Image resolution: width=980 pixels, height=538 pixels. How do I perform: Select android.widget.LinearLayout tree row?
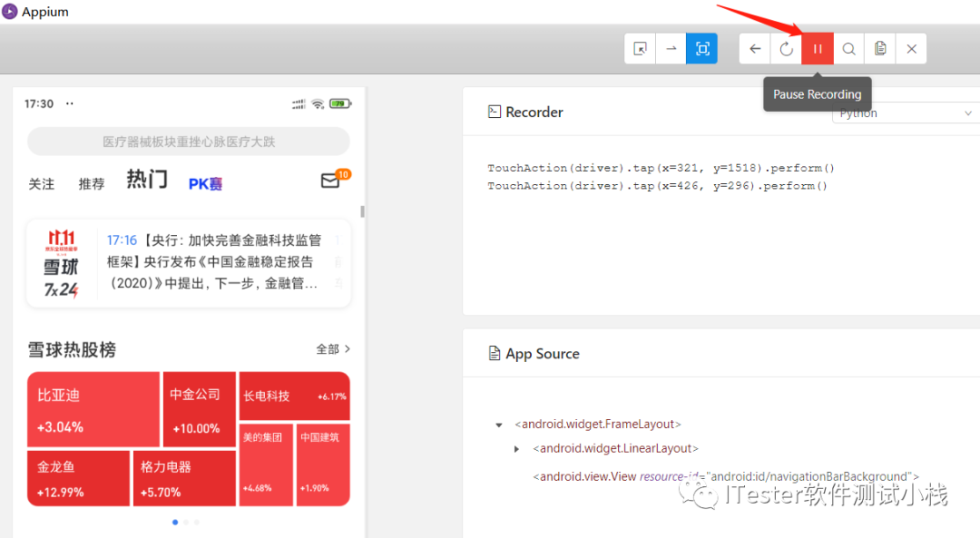point(615,449)
